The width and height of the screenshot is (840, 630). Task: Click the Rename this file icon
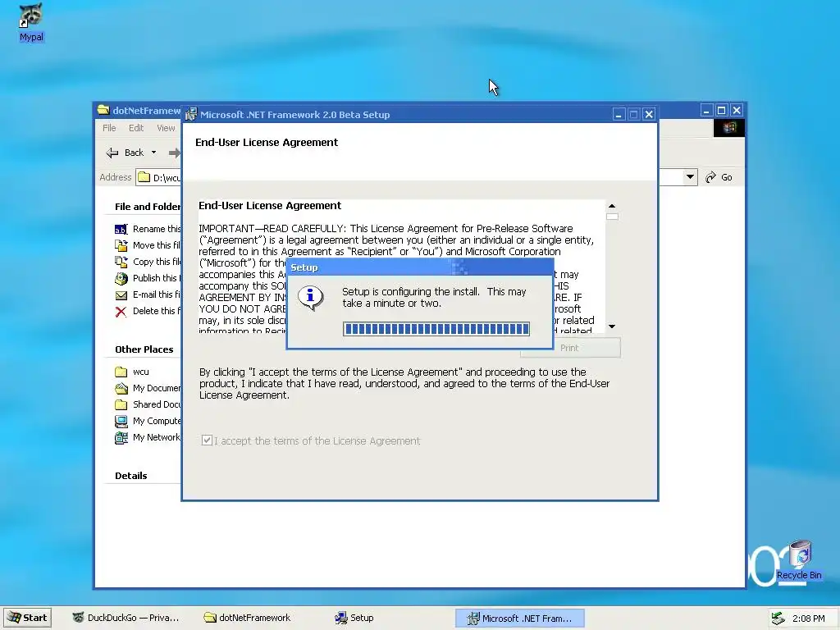pyautogui.click(x=121, y=230)
